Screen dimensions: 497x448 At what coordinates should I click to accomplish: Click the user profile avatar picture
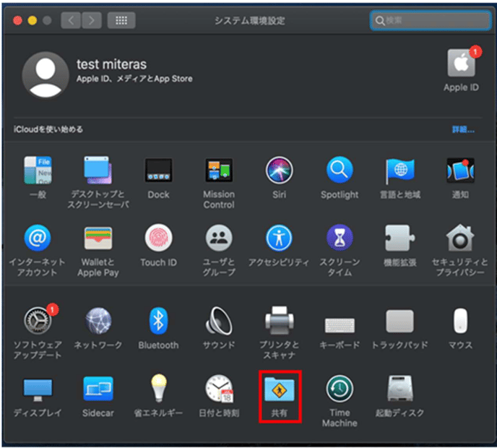pos(46,75)
